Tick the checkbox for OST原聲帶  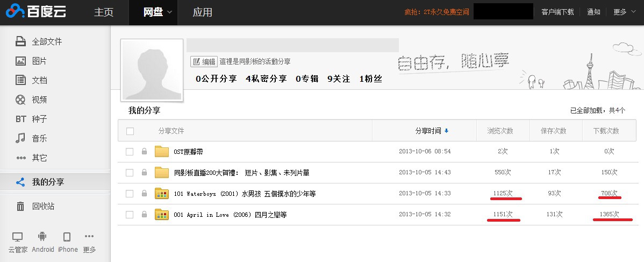(130, 151)
